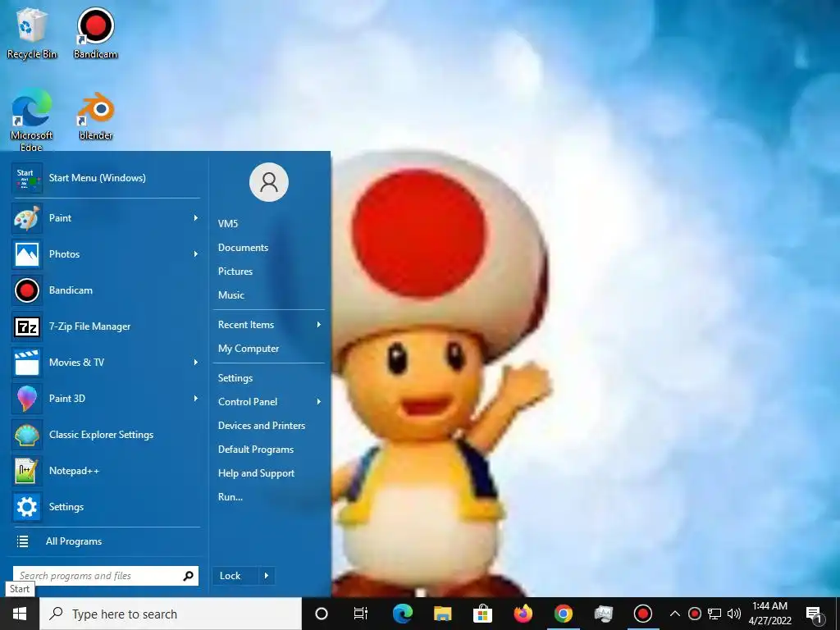
Task: Click the search magnifier in start menu
Action: 188,576
